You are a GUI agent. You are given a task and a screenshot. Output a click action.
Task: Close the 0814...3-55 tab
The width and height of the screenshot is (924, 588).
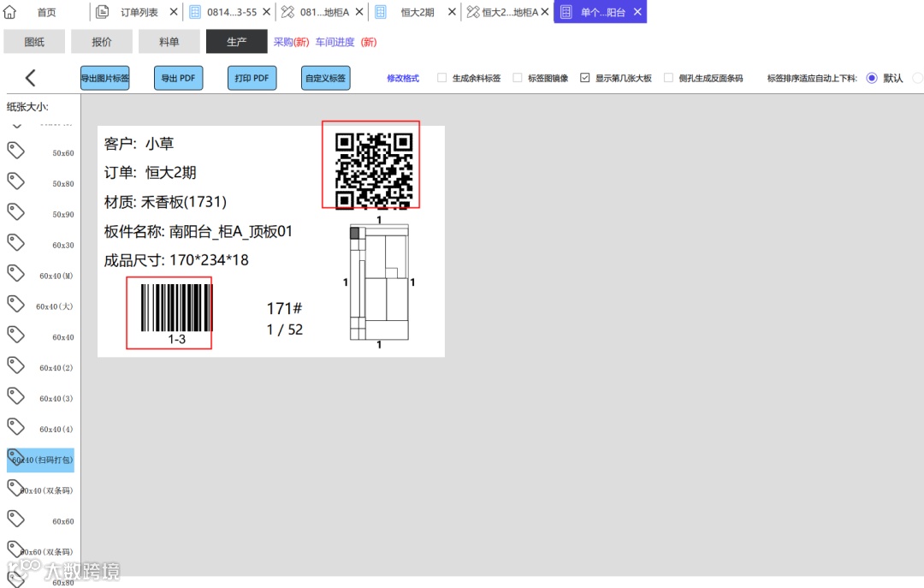[x=266, y=12]
